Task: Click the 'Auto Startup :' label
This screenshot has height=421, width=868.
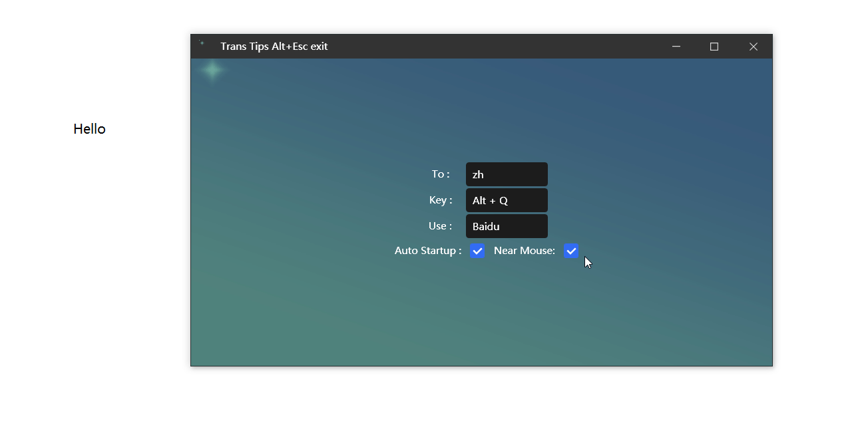Action: pos(428,251)
